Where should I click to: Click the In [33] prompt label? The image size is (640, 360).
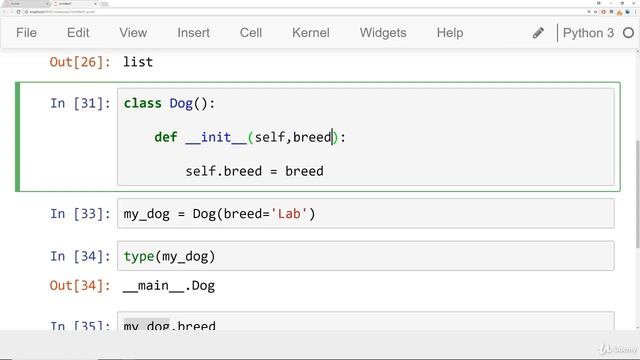[80, 213]
